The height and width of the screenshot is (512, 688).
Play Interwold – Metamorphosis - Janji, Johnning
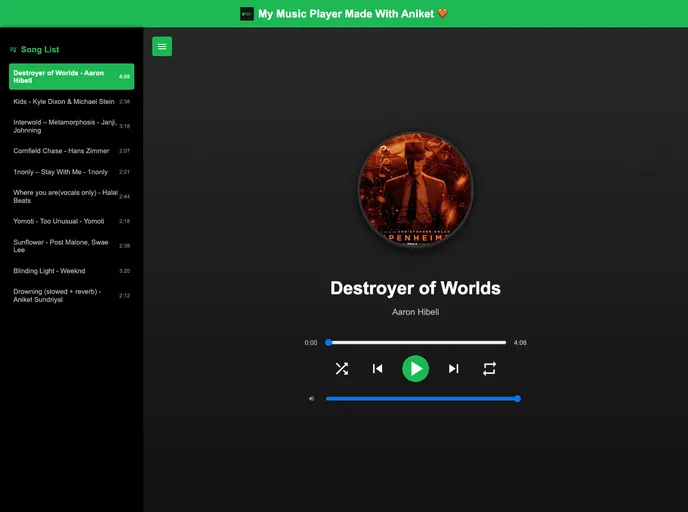[72, 126]
